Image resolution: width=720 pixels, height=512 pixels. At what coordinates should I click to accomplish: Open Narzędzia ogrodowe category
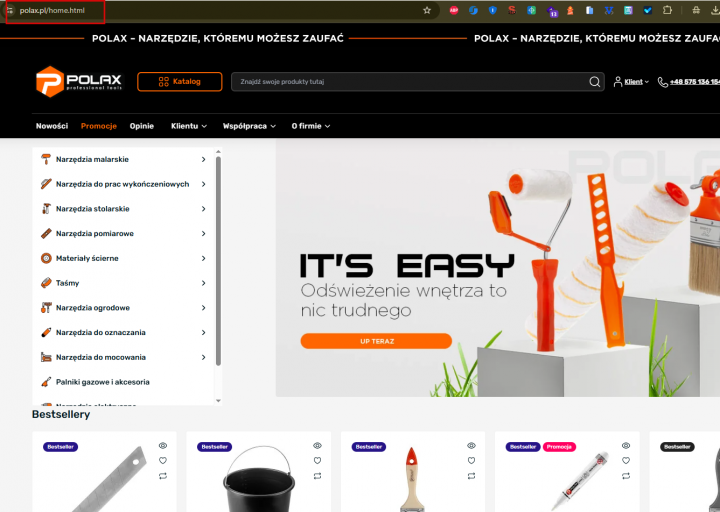(93, 308)
